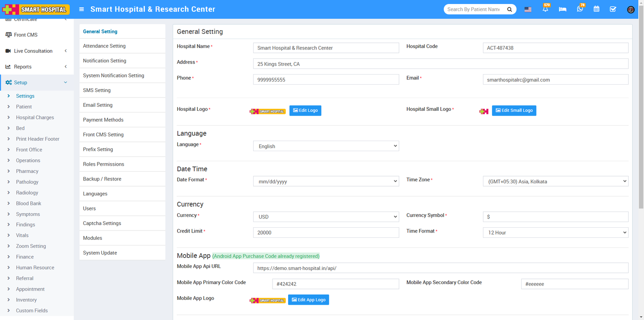
Task: Click the Edit Small Logo button
Action: (x=514, y=110)
